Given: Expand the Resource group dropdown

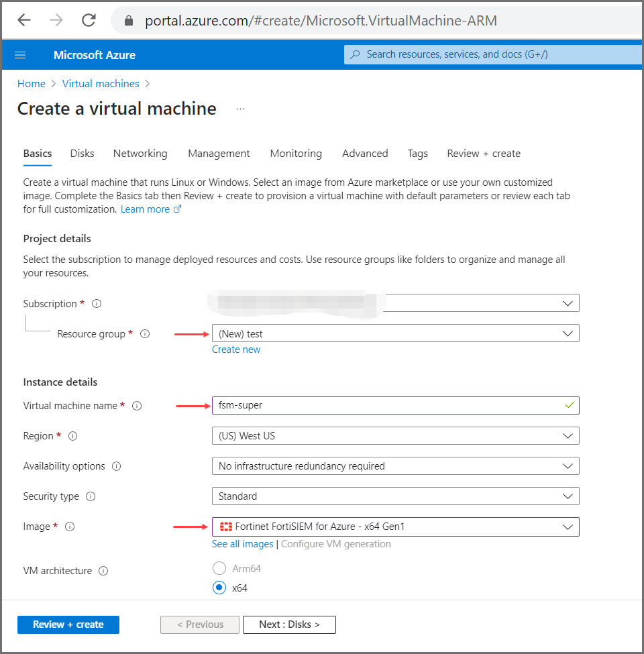Looking at the screenshot, I should (x=395, y=333).
